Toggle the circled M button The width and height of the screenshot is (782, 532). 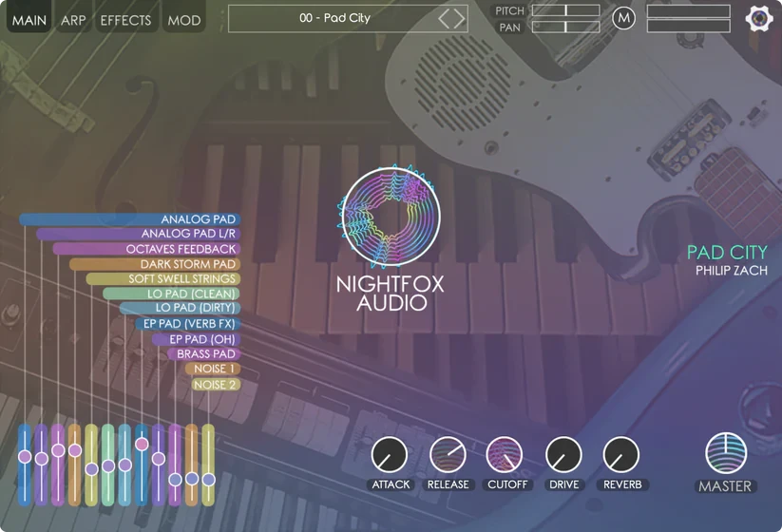(623, 18)
